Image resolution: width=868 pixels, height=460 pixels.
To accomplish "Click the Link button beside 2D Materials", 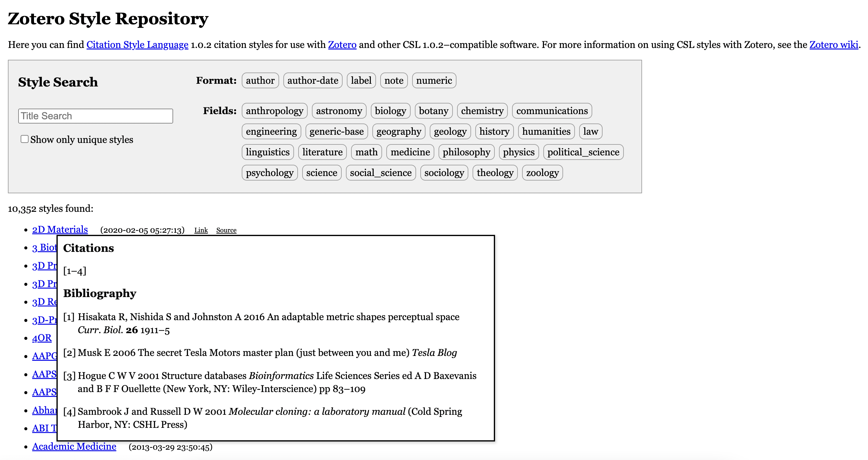I will 201,230.
